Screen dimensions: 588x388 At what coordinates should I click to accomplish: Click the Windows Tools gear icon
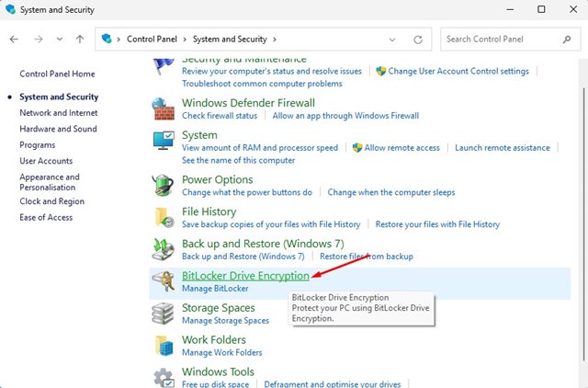pos(165,377)
